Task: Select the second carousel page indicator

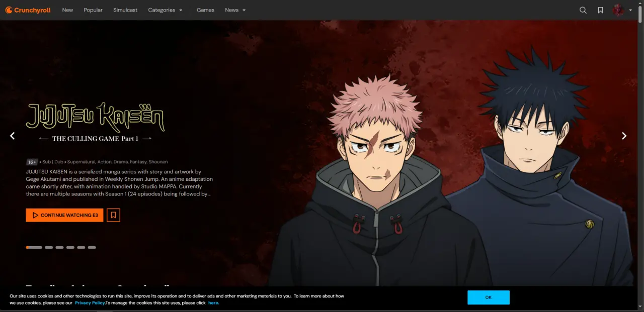Action: [x=49, y=247]
